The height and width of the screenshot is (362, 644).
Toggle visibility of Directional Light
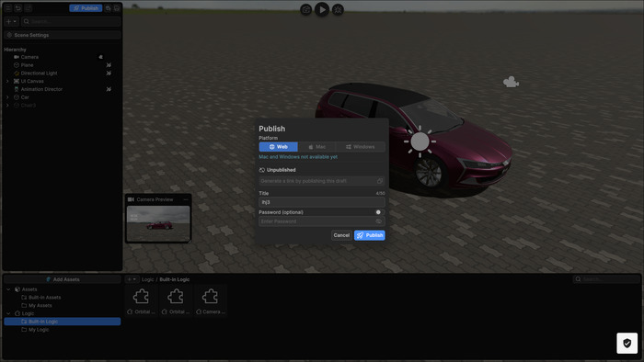click(x=109, y=73)
